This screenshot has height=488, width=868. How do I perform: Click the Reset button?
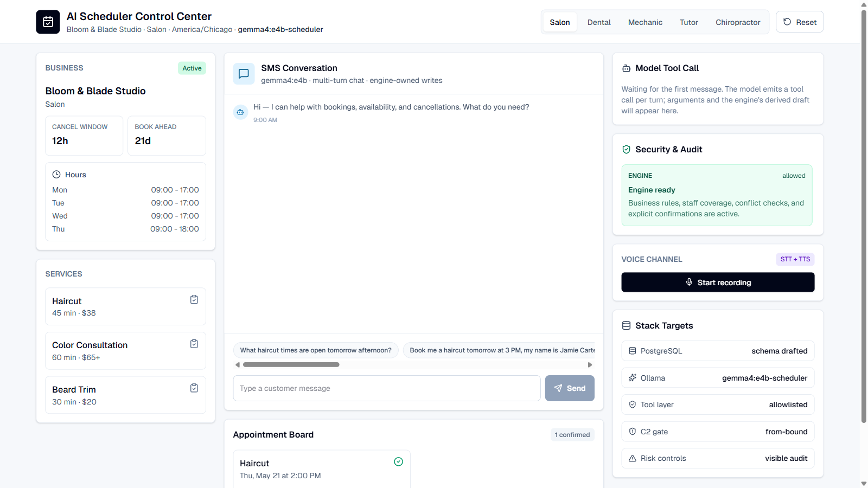click(x=800, y=22)
